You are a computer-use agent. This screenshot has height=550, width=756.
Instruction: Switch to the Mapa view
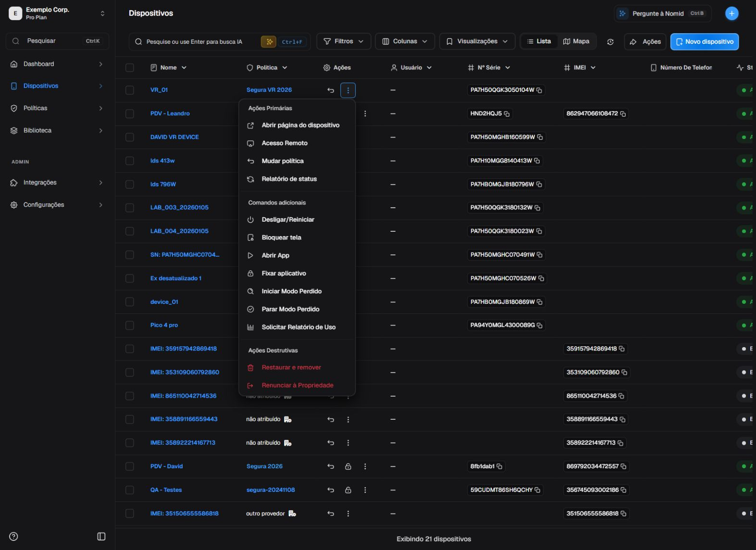tap(576, 42)
